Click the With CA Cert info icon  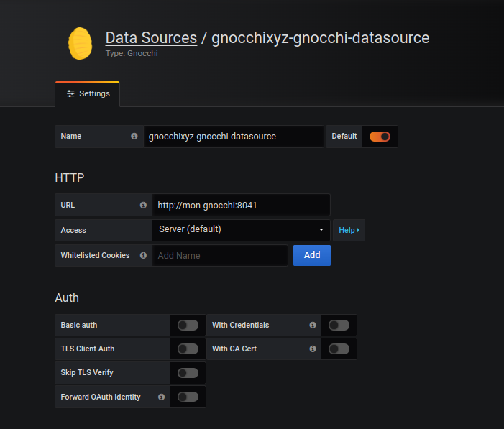point(312,349)
